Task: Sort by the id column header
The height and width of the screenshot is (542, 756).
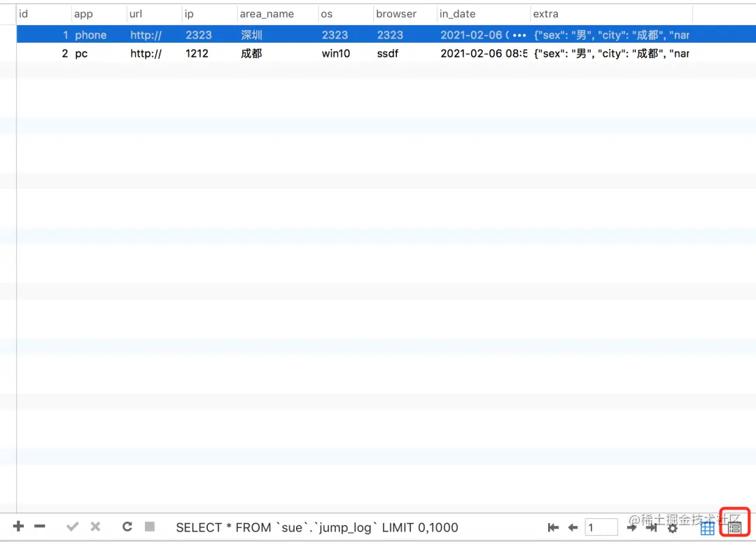Action: point(44,14)
